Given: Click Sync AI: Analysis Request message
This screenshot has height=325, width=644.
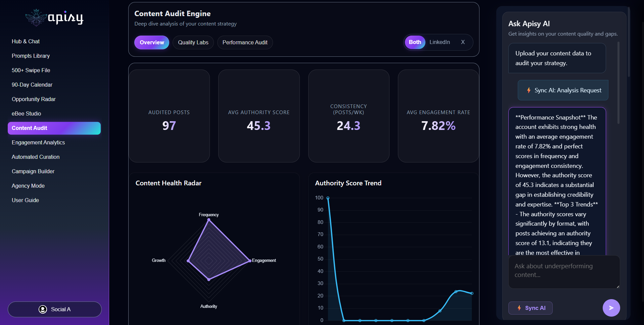Looking at the screenshot, I should pos(563,90).
